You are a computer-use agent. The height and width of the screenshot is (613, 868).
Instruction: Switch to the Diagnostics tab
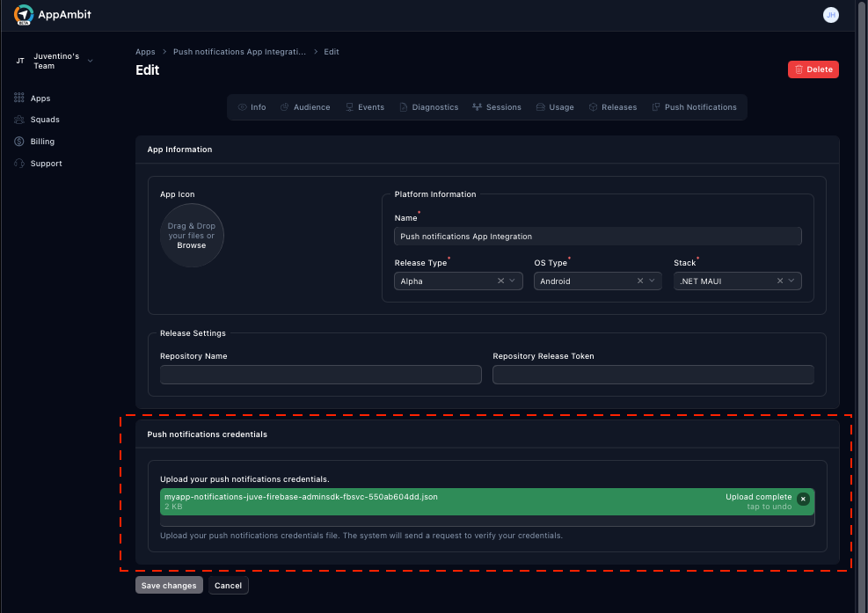point(429,106)
